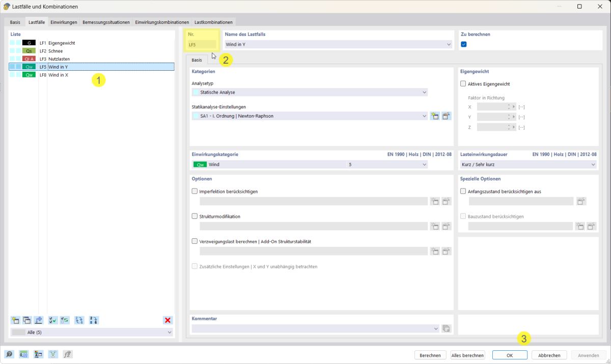Click the edit Strukturmodifikation icon
Viewport: 611px width, 364px height.
pos(447,226)
